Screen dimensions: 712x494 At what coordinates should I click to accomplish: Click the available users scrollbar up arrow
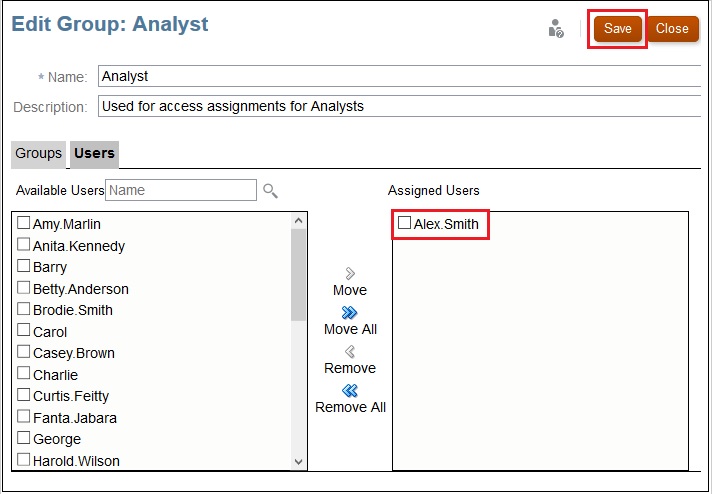tap(298, 221)
